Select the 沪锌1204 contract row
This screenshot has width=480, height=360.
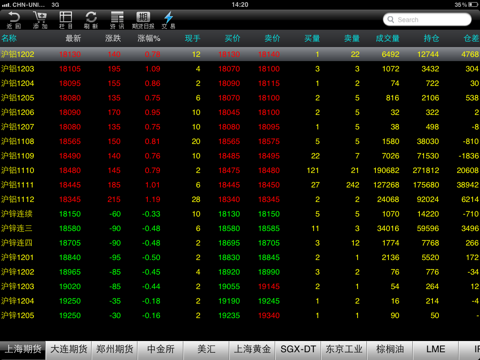[x=240, y=301]
